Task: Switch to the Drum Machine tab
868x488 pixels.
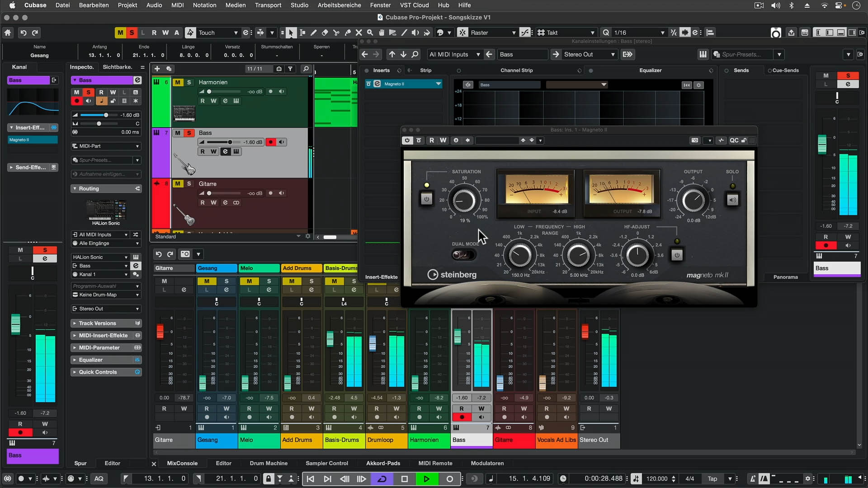Action: point(269,463)
